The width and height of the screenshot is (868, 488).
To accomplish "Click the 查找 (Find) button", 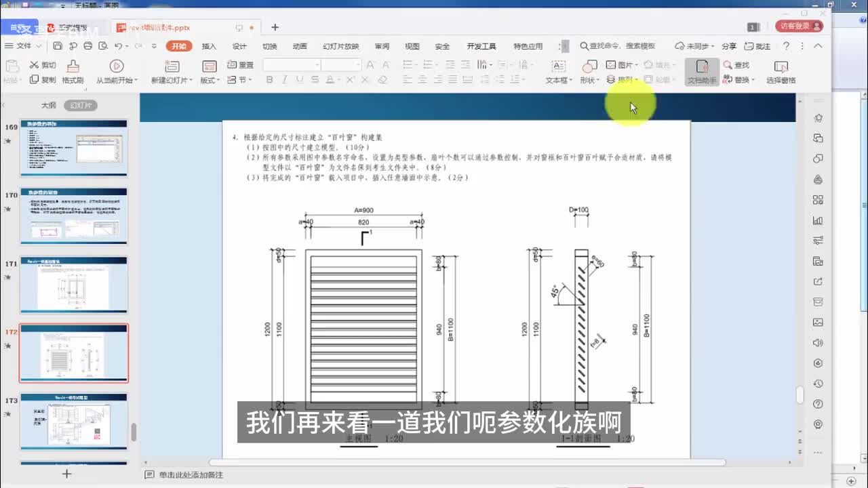I will click(x=736, y=65).
